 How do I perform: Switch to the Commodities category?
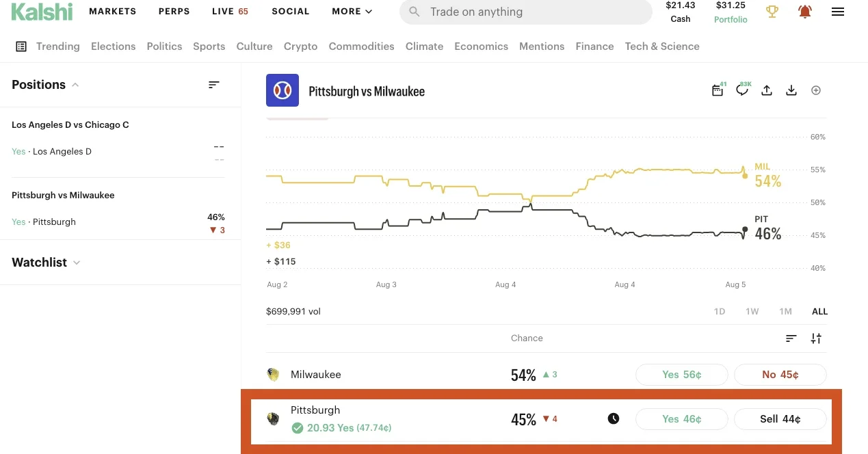point(361,46)
